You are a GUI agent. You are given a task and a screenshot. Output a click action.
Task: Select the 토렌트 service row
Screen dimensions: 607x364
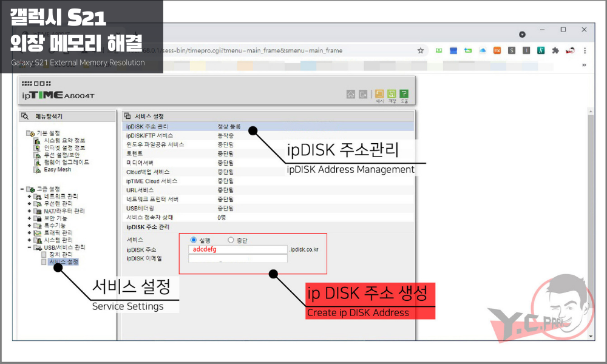268,153
